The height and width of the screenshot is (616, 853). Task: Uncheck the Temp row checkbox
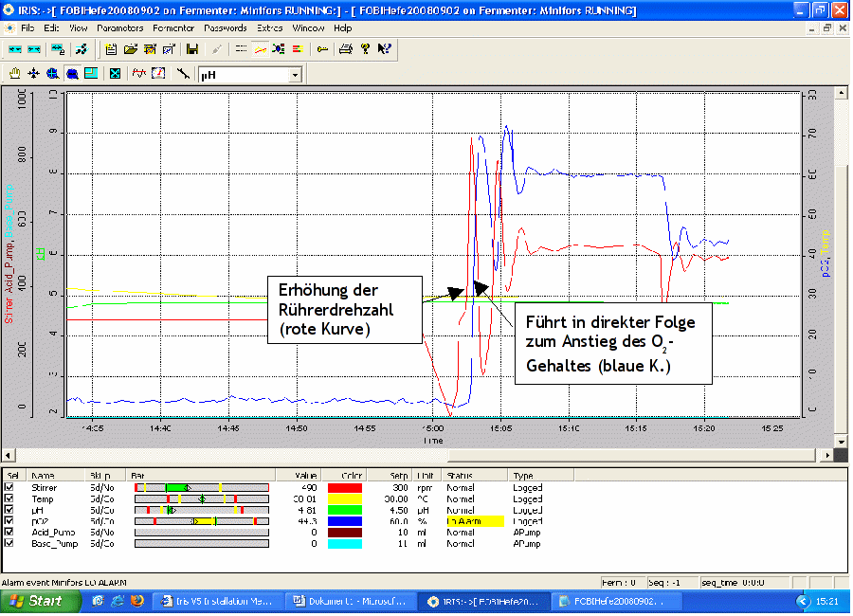(x=9, y=500)
